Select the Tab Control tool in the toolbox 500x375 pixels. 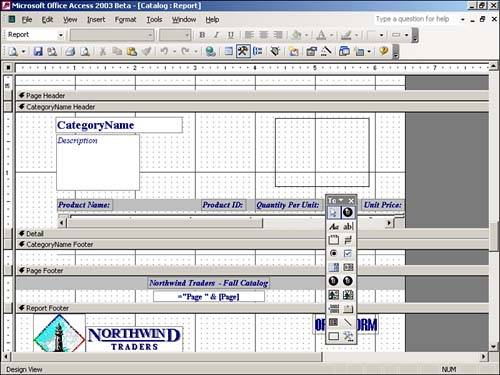click(348, 309)
